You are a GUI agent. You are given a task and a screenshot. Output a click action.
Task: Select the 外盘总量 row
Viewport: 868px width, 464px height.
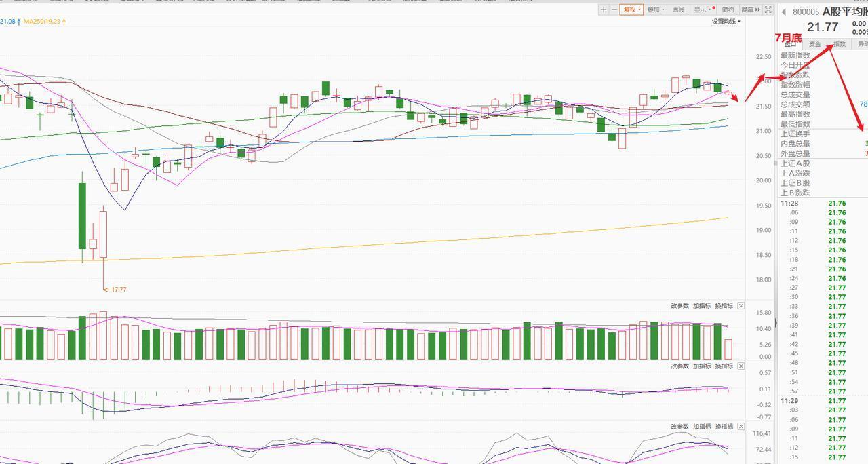click(823, 154)
